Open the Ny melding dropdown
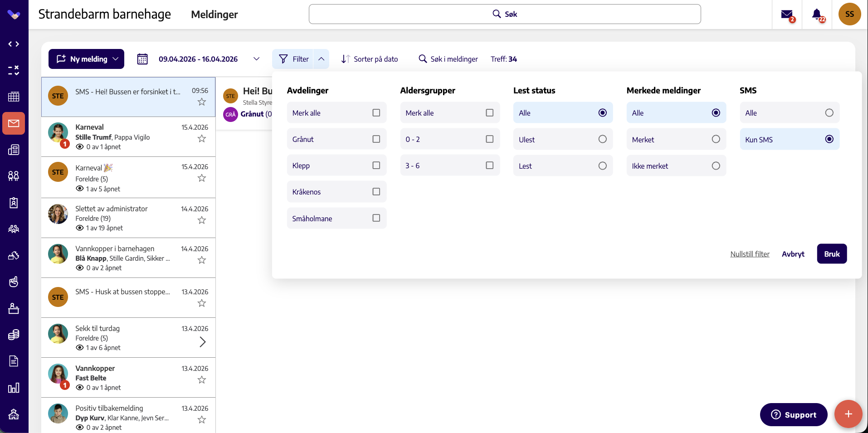 point(86,59)
